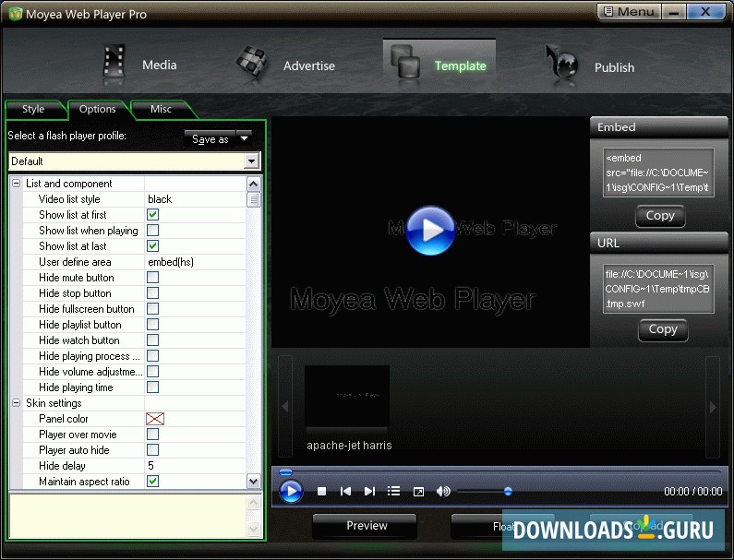The width and height of the screenshot is (734, 560).
Task: Click the description box below options
Action: 128,516
